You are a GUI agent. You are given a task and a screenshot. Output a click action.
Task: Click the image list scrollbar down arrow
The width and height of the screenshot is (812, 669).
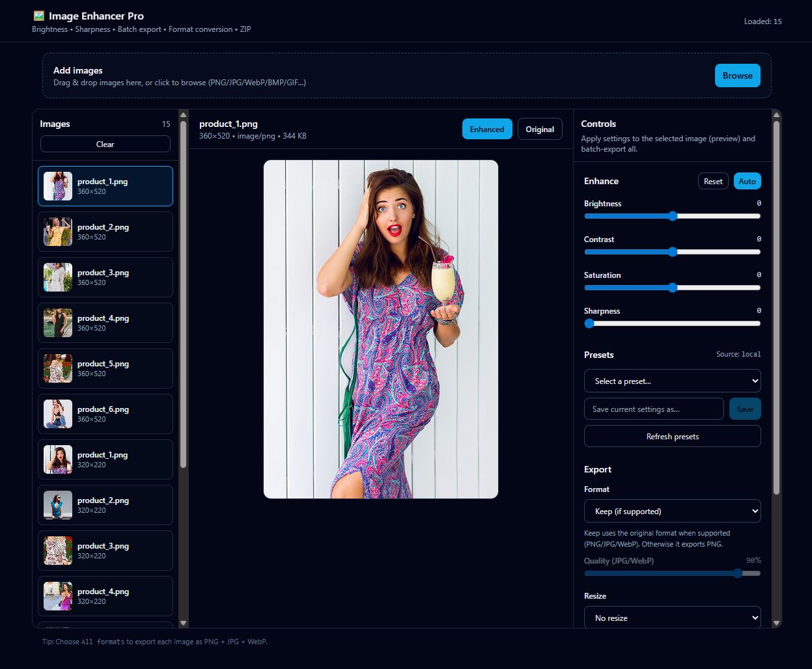tap(183, 623)
